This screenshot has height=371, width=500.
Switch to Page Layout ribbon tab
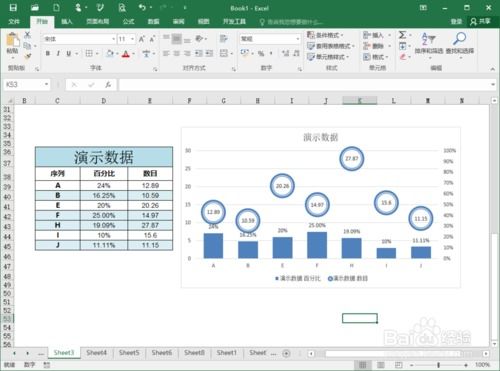(x=98, y=22)
